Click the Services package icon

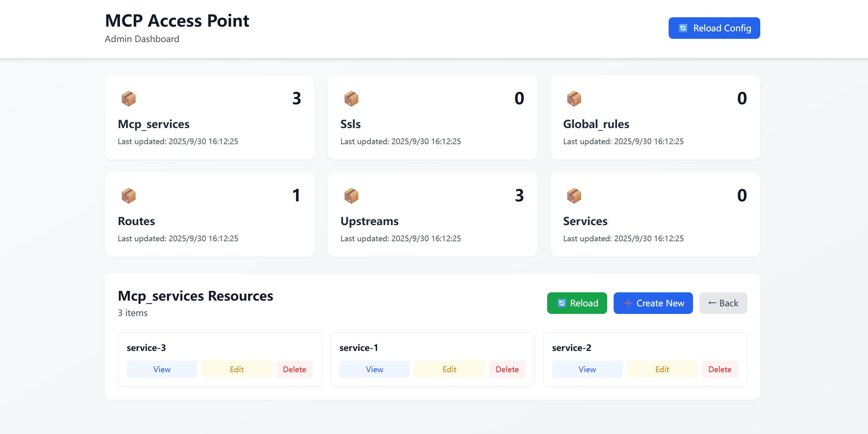pyautogui.click(x=574, y=196)
